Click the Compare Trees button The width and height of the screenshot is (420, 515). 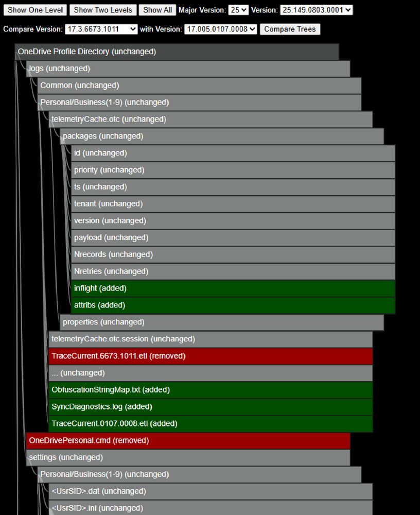pos(290,29)
